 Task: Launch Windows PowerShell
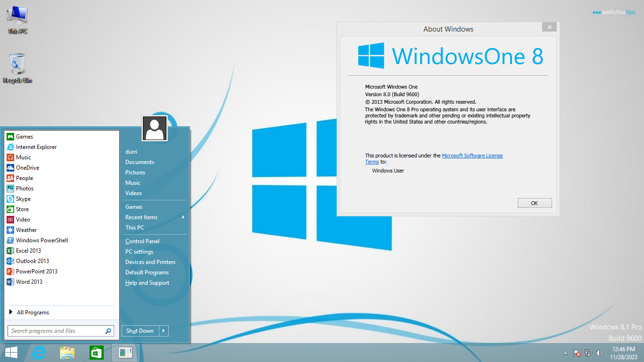(x=62, y=240)
